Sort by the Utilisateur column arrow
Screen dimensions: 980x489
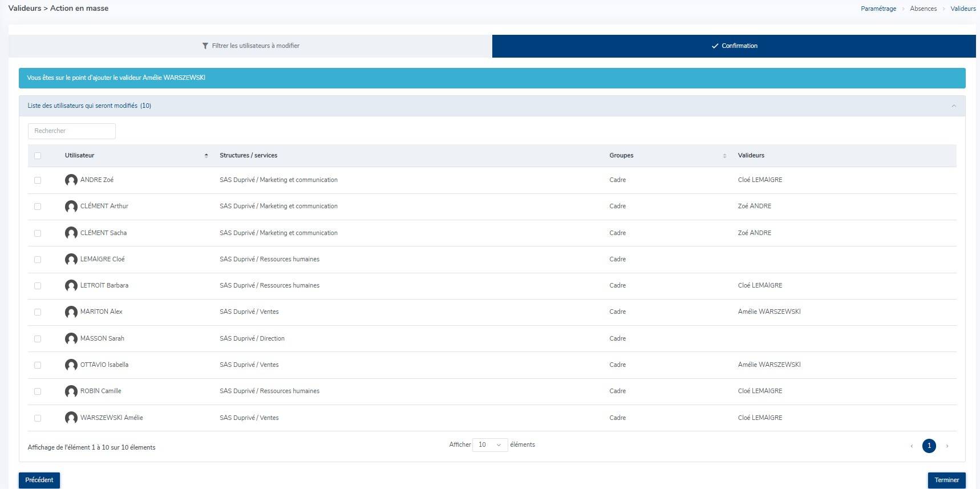point(206,156)
